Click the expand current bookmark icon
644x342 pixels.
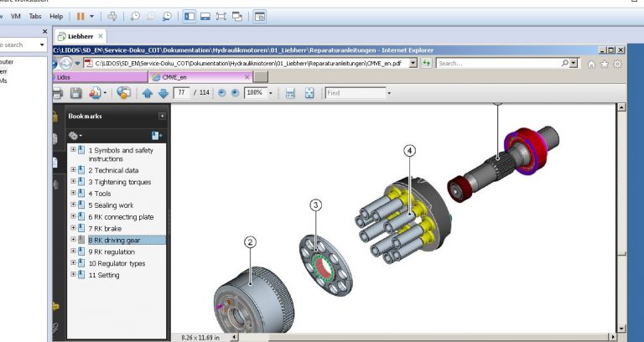click(156, 136)
